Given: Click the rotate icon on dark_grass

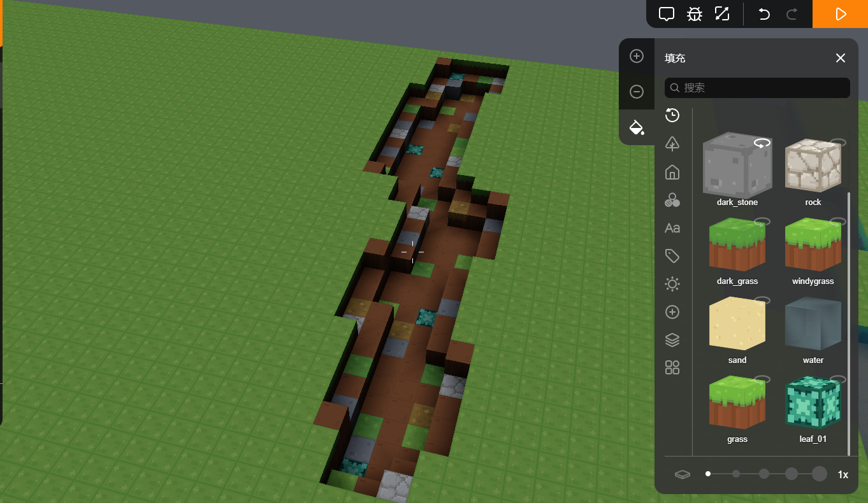Looking at the screenshot, I should [762, 222].
